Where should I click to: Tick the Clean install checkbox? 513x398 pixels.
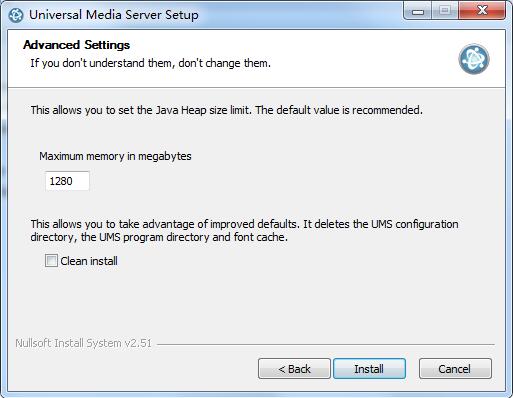[x=51, y=260]
